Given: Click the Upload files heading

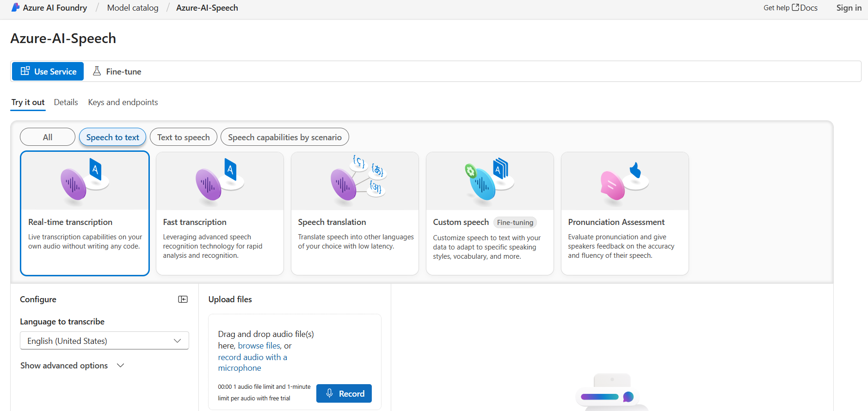Looking at the screenshot, I should coord(230,299).
